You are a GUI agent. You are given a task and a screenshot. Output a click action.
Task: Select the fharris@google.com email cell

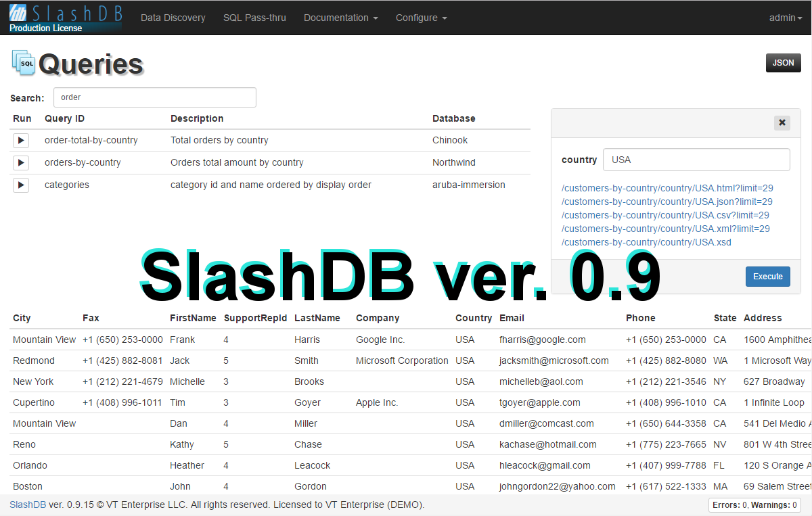coord(543,340)
